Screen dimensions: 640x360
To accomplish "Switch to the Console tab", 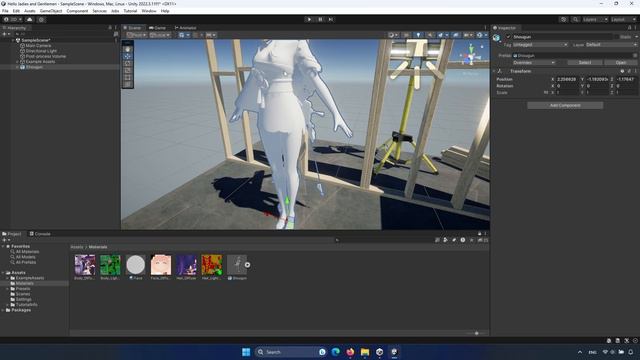I will click(x=40, y=234).
